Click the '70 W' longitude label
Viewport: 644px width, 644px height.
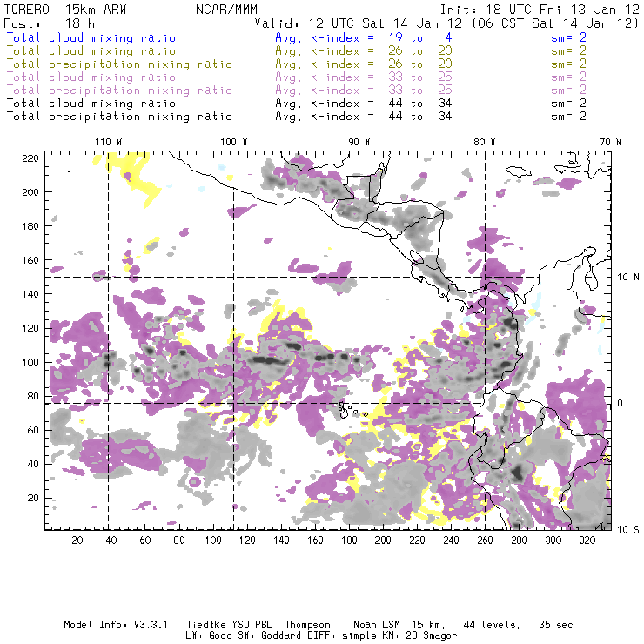(x=610, y=142)
